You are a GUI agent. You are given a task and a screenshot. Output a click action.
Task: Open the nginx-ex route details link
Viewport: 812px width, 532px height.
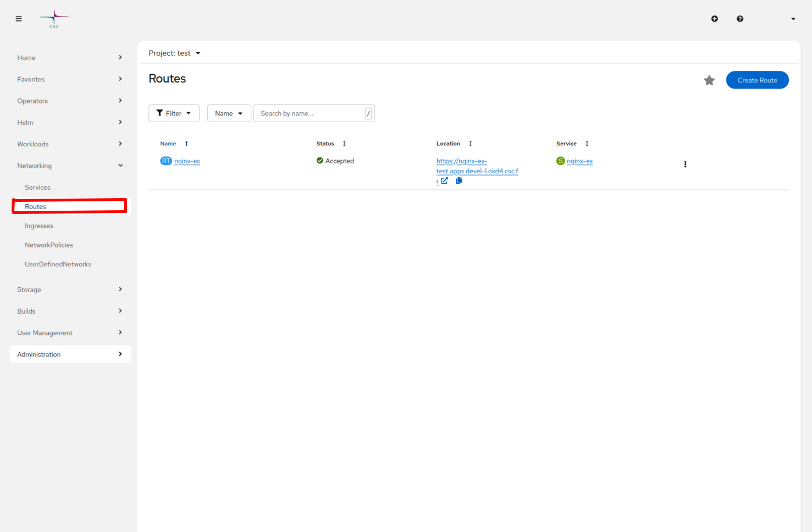tap(187, 161)
